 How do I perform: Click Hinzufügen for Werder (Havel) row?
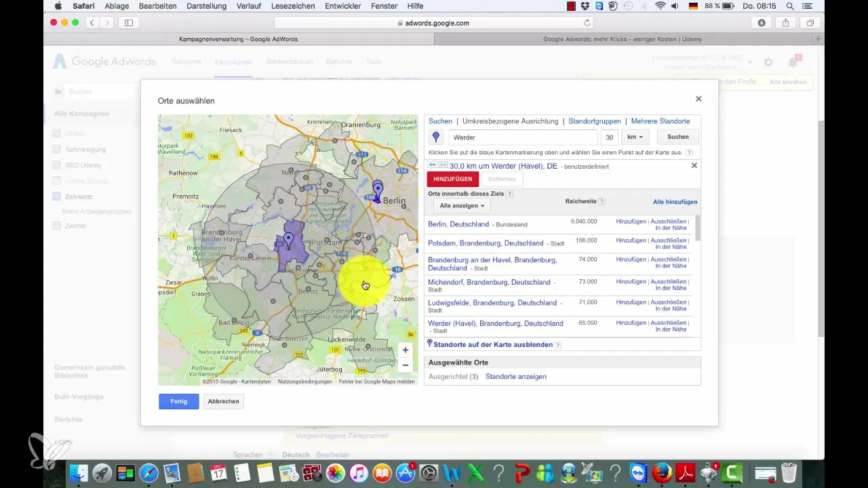pyautogui.click(x=631, y=323)
